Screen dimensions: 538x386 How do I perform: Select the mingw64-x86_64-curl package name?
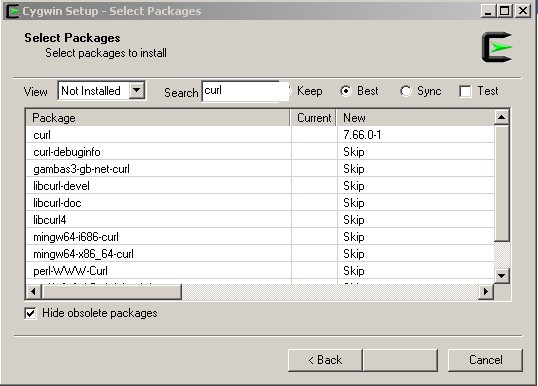pyautogui.click(x=83, y=254)
